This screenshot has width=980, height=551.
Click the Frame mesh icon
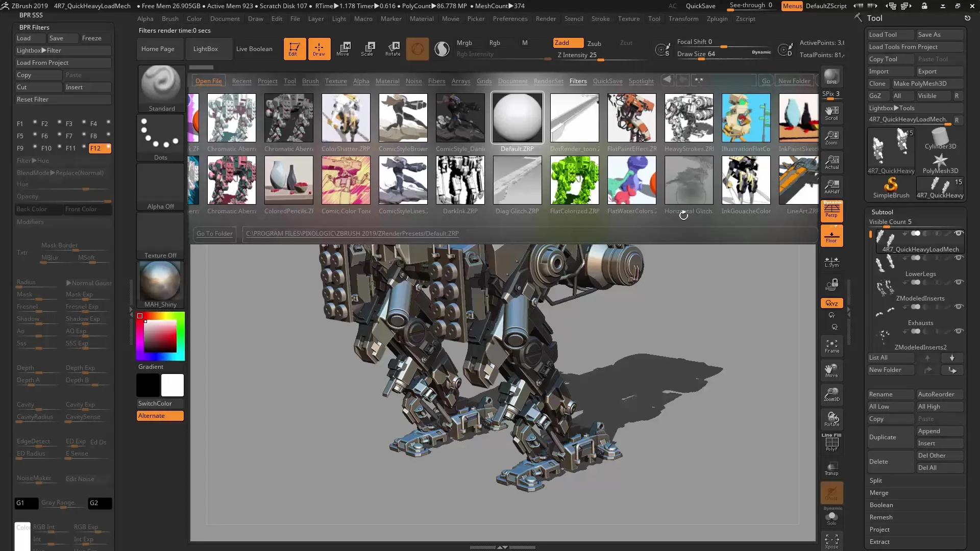(x=831, y=346)
